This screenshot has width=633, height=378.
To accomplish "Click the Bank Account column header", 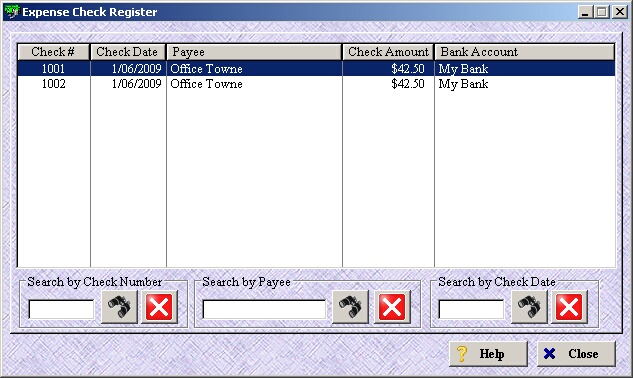I will point(525,52).
